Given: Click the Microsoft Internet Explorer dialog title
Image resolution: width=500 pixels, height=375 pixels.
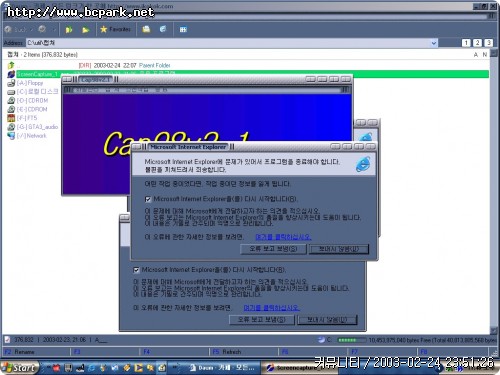Looking at the screenshot, I should pyautogui.click(x=188, y=147).
